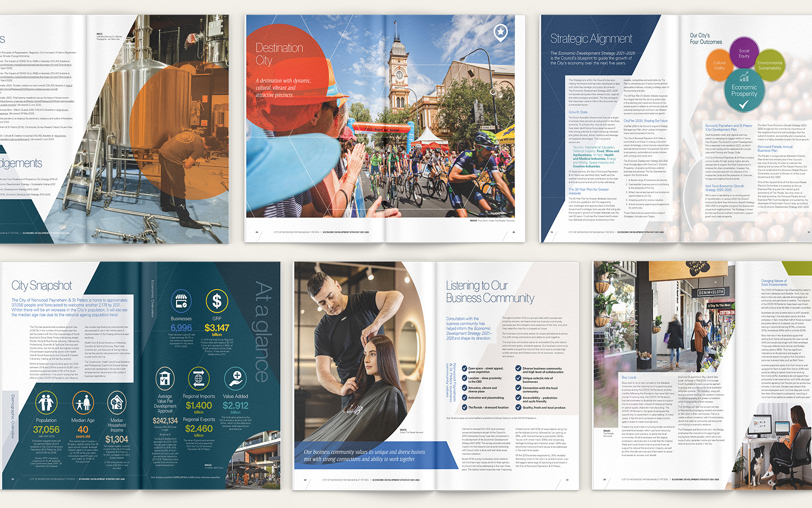
Task: Click the GRP dollar sign icon
Action: coord(217,301)
